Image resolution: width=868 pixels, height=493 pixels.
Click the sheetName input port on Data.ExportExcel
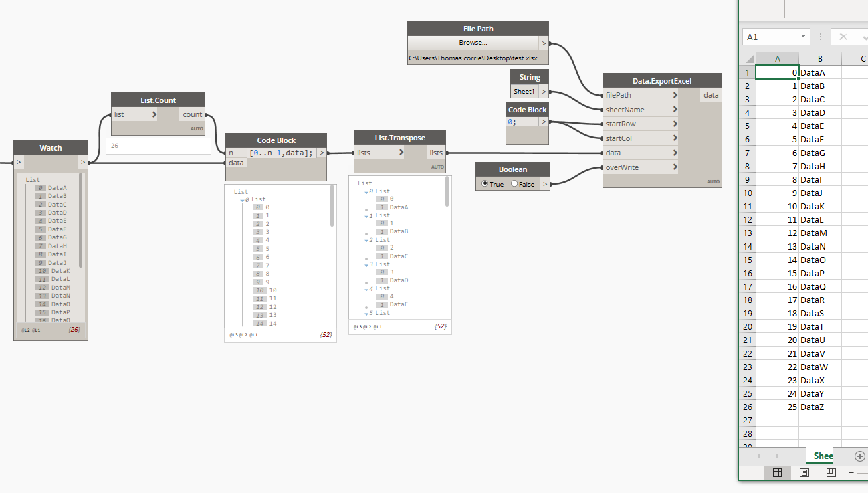tap(641, 110)
